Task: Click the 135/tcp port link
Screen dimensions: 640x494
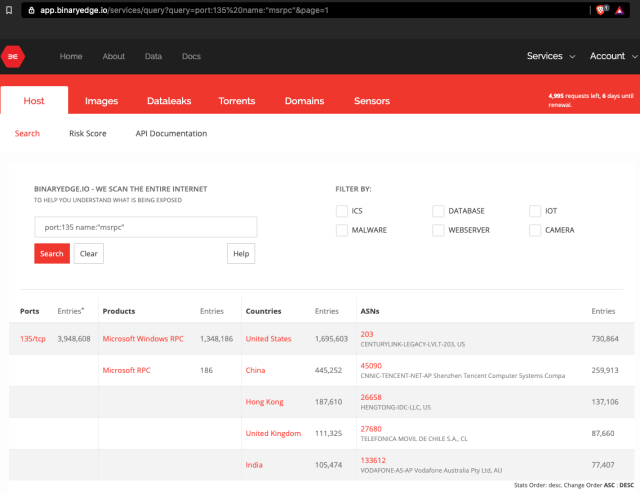Action: click(x=33, y=339)
